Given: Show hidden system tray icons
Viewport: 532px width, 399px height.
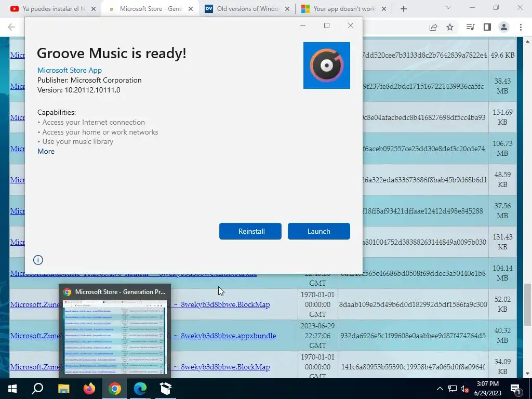Looking at the screenshot, I should (x=440, y=389).
